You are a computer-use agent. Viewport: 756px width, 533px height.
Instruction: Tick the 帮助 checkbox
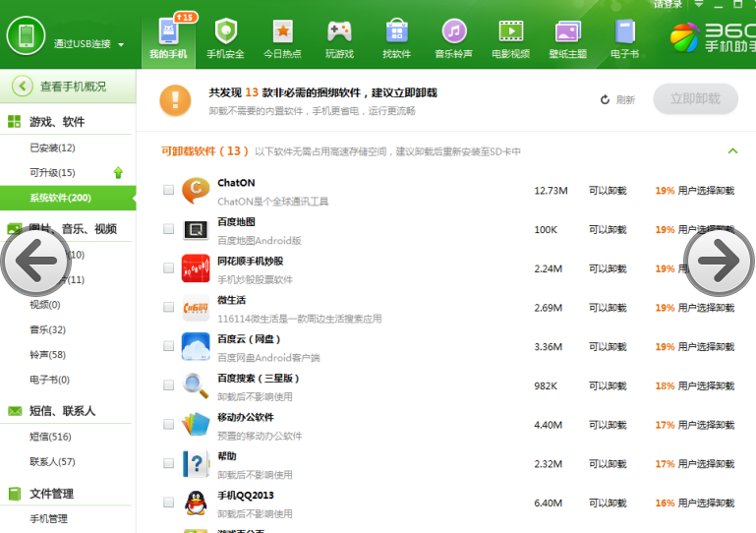168,463
